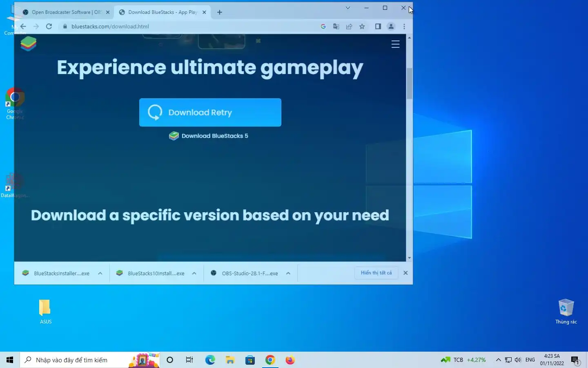The image size is (588, 368).
Task: Open the Chrome profile avatar menu
Action: click(x=391, y=26)
